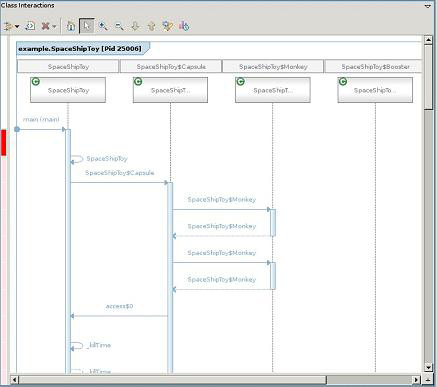The image size is (437, 387).
Task: Click green class icon in Booster lifeline box
Action: (343, 82)
